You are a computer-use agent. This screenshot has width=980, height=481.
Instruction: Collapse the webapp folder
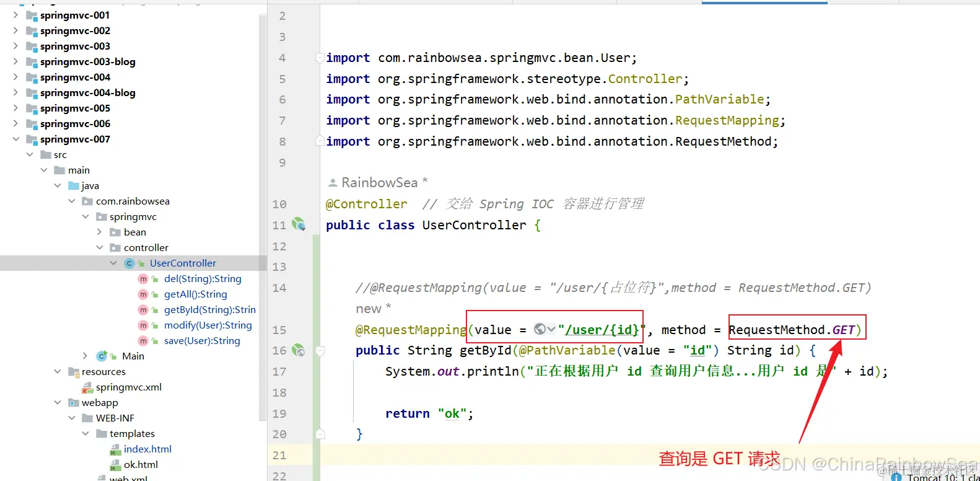(x=58, y=402)
